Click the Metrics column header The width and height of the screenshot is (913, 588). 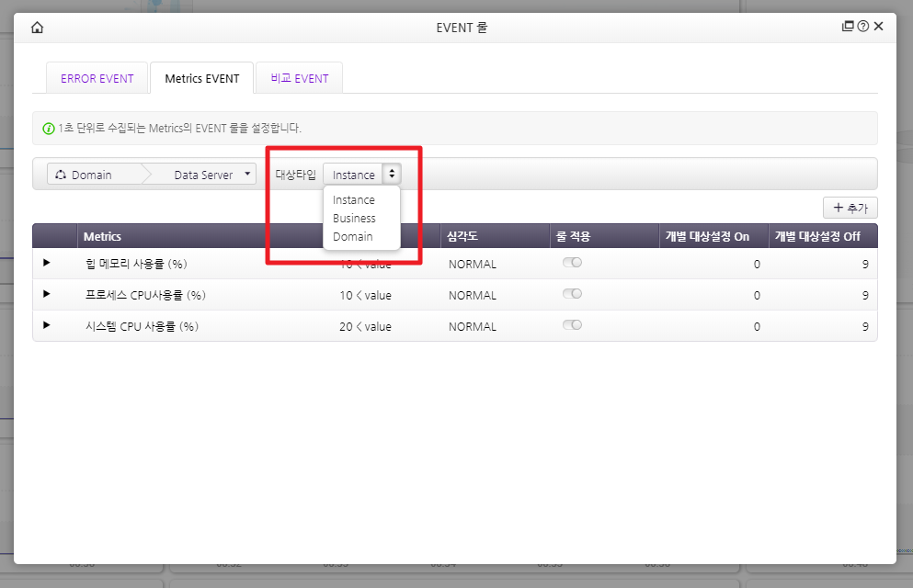click(x=102, y=236)
